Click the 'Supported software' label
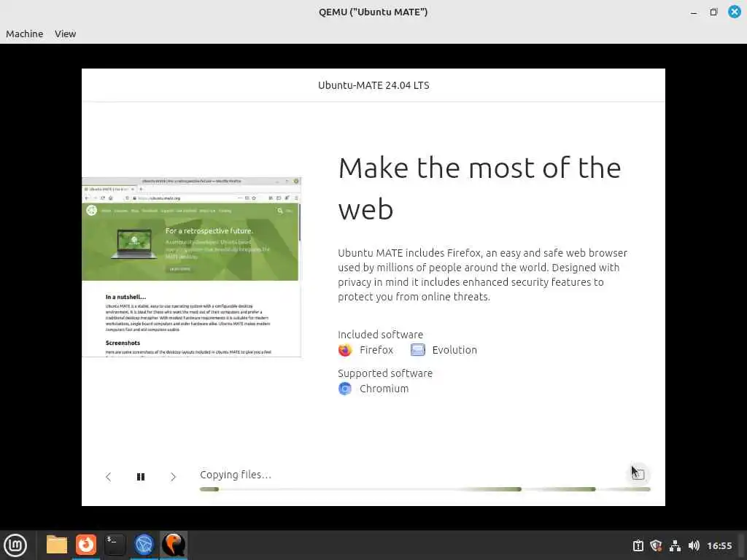 (x=385, y=373)
